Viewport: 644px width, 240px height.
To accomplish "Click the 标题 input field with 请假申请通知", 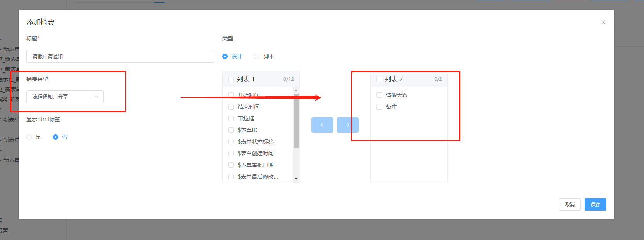I will tap(120, 56).
